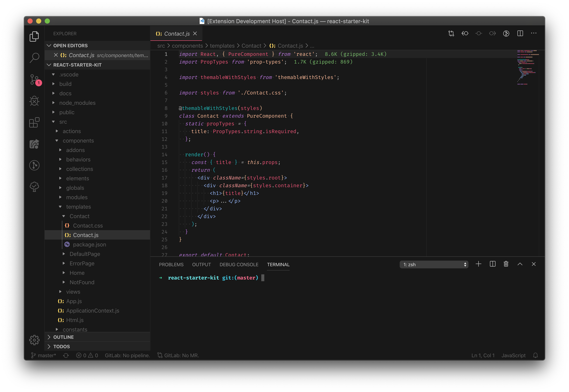Viewport: 569px width, 392px height.
Task: Select the Contact.js editor tab
Action: point(176,34)
